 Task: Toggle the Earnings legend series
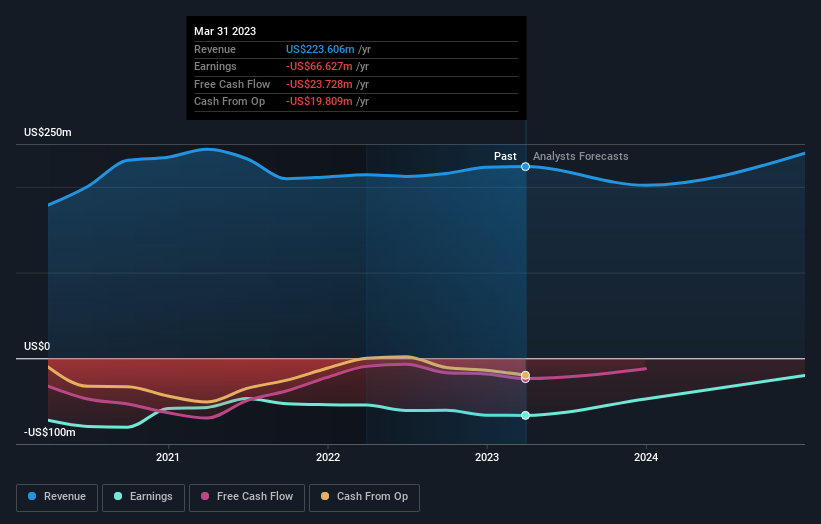[x=143, y=497]
